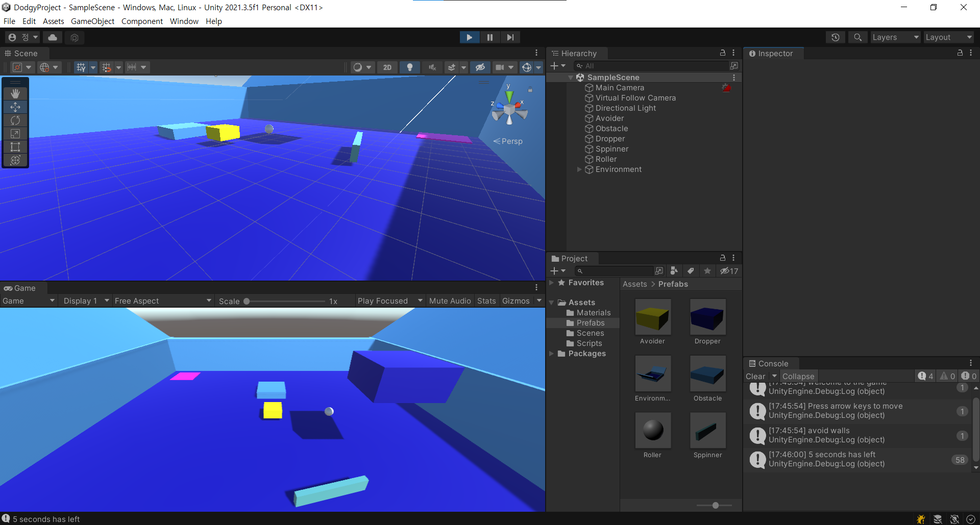The height and width of the screenshot is (525, 980).
Task: Select Directional Light in the Hierarchy
Action: [x=625, y=108]
